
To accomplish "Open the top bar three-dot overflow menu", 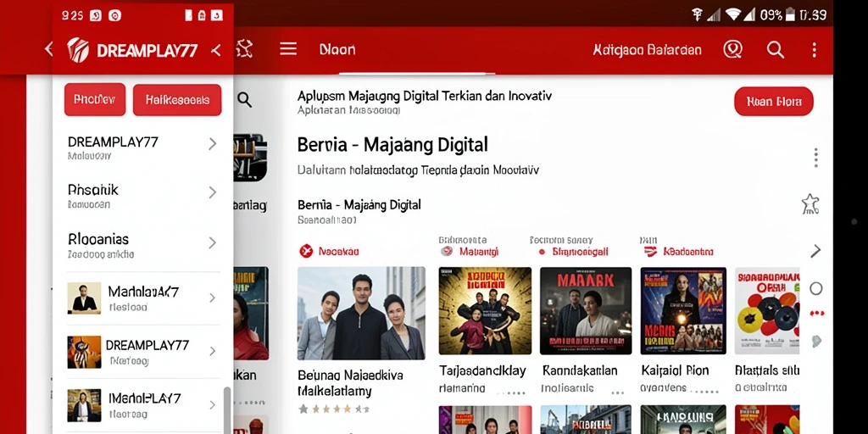I will click(814, 50).
